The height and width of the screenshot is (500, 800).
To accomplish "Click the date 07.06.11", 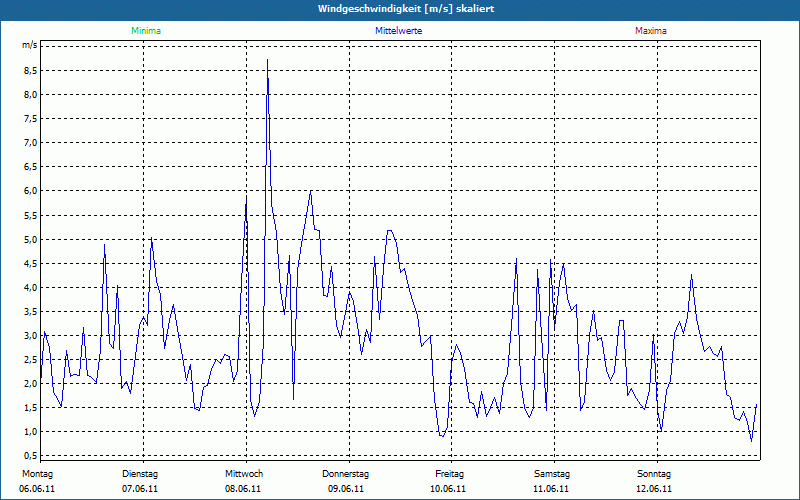I will pyautogui.click(x=140, y=489).
